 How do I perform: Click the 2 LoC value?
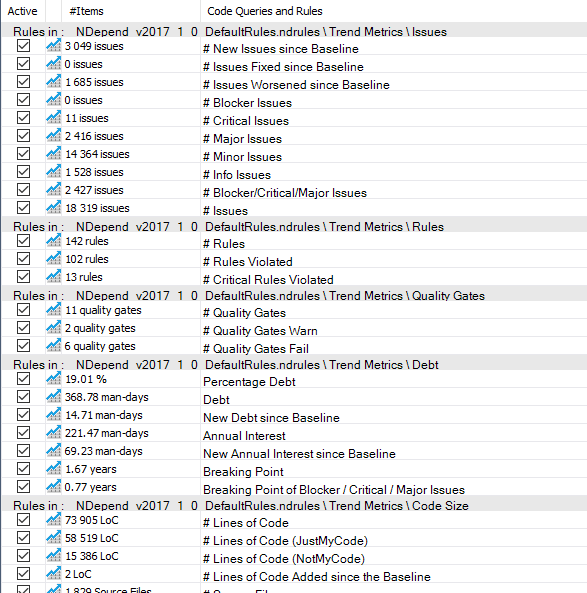(78, 574)
